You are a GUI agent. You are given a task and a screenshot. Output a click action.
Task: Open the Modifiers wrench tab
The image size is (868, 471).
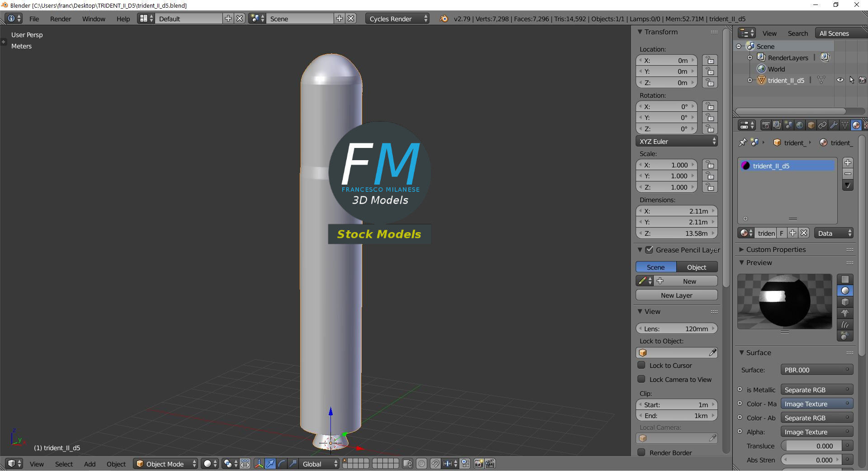pyautogui.click(x=834, y=125)
